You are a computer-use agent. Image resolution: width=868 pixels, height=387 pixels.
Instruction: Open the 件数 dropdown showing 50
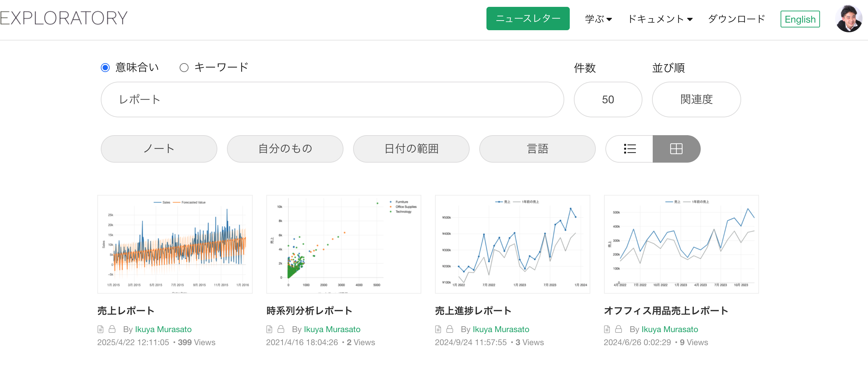click(607, 99)
